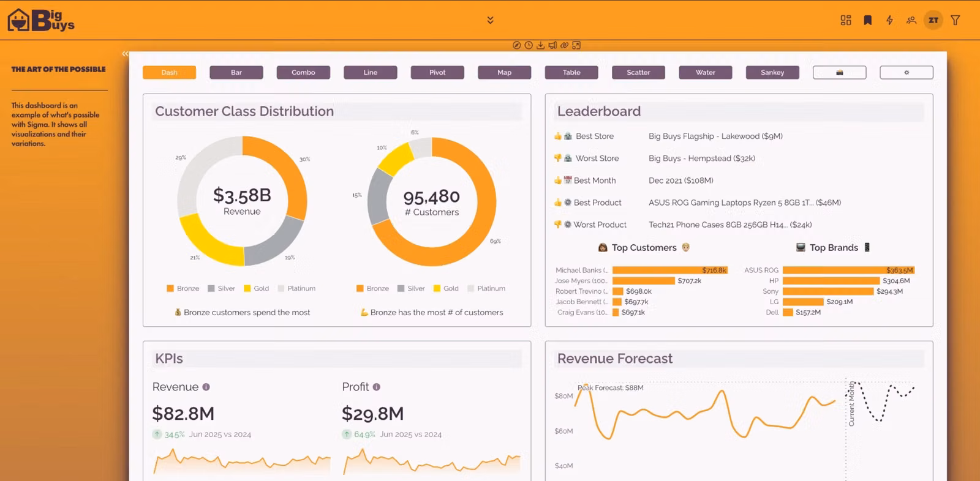Toggle Platinum in the Revenue donut legend
Screen dimensions: 980x481
coord(296,288)
